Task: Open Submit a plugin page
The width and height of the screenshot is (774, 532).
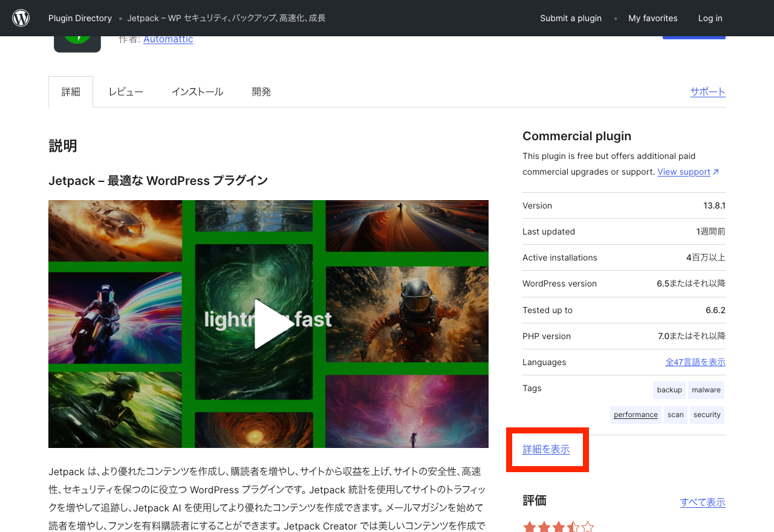Action: click(x=571, y=18)
